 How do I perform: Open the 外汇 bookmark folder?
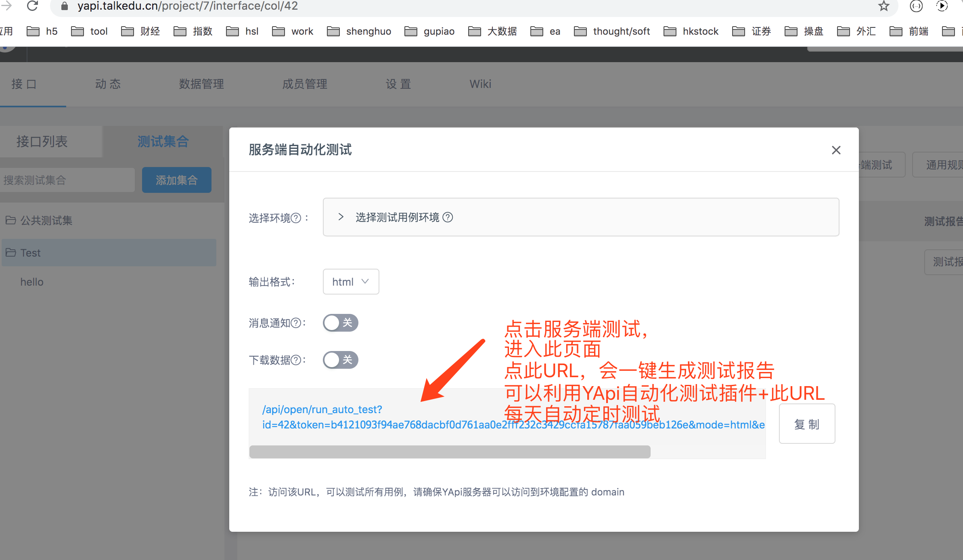coord(856,31)
